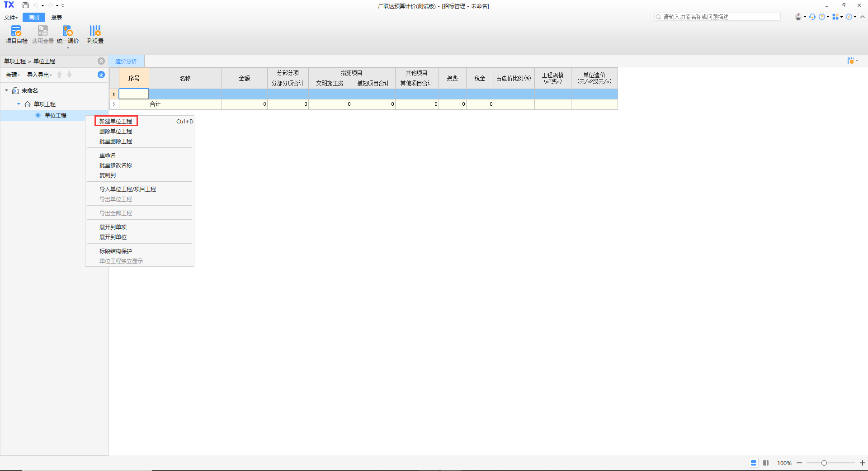The height and width of the screenshot is (471, 868).
Task: Collapse the ribbon with the top-right chevron
Action: (863, 17)
